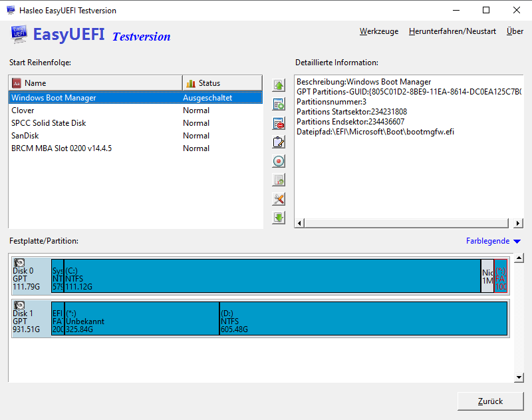This screenshot has height=420, width=532.
Task: Expand the Farblegende dropdown
Action: coord(493,241)
